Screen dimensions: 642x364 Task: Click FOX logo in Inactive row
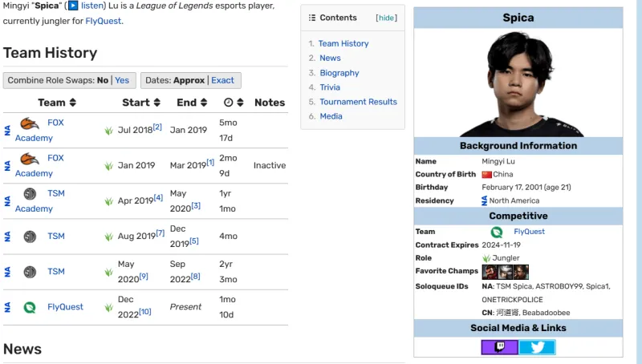click(x=30, y=158)
